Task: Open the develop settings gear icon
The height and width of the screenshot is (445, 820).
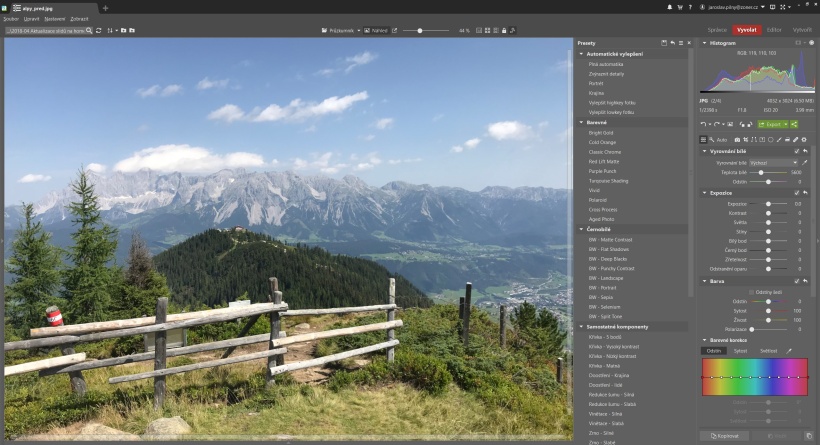Action: 804,140
